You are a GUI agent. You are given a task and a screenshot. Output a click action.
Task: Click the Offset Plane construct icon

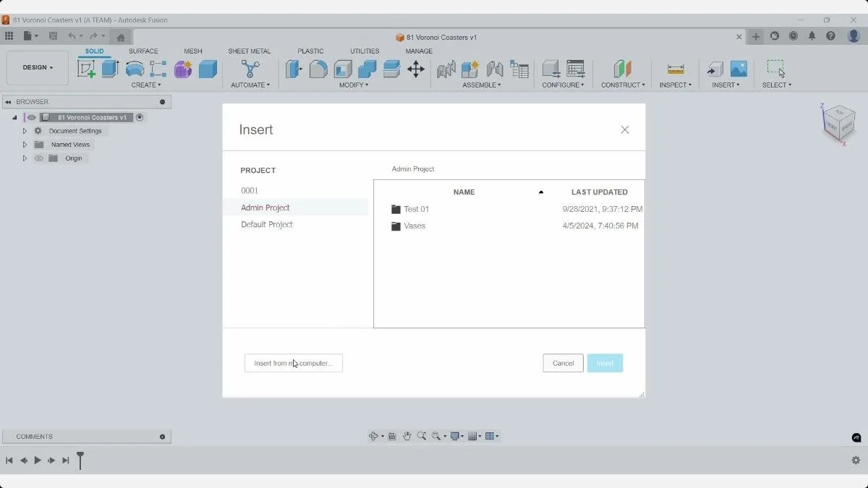622,69
